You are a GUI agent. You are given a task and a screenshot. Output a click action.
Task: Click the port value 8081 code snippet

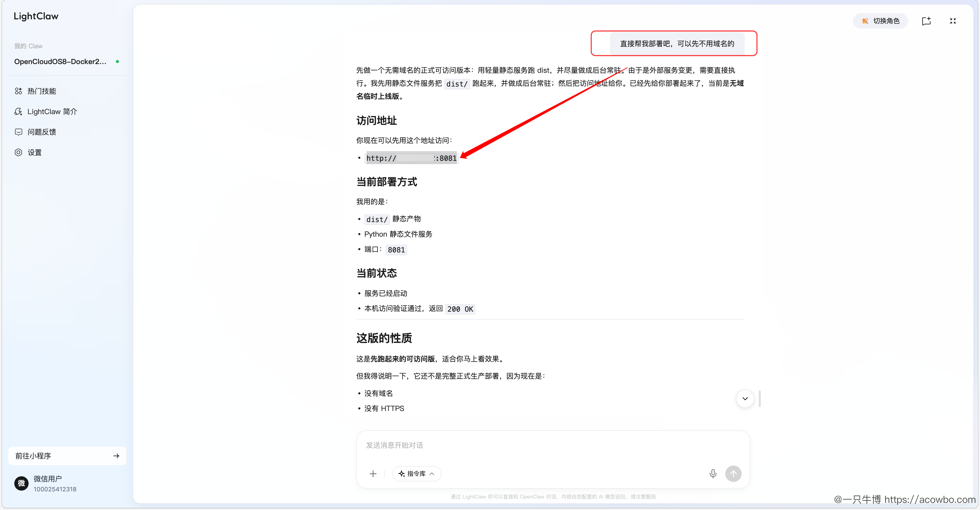pyautogui.click(x=396, y=250)
